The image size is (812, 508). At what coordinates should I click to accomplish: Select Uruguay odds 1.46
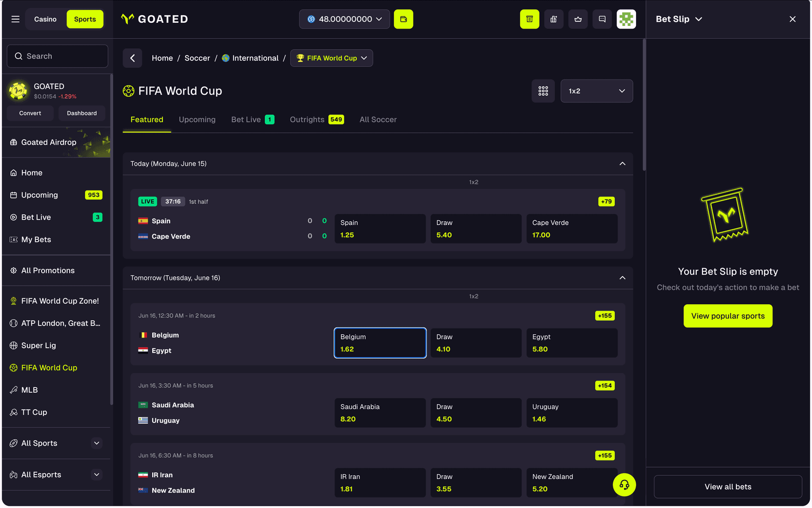[x=572, y=413]
